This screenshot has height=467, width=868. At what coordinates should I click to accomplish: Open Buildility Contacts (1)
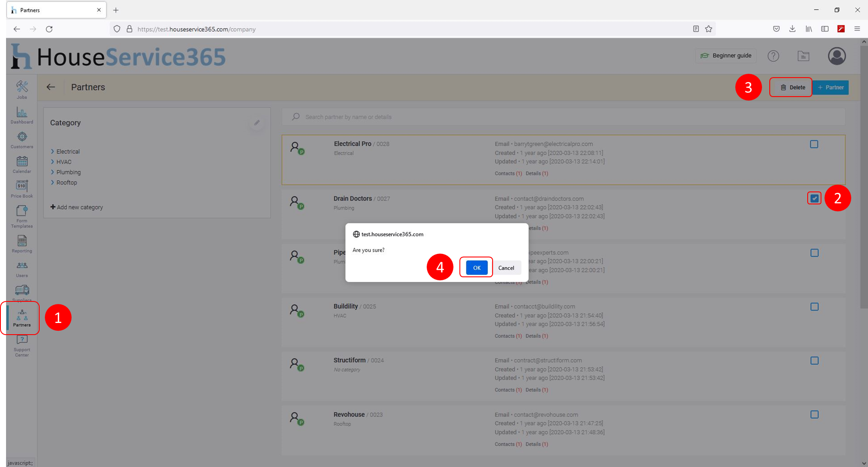(508, 336)
